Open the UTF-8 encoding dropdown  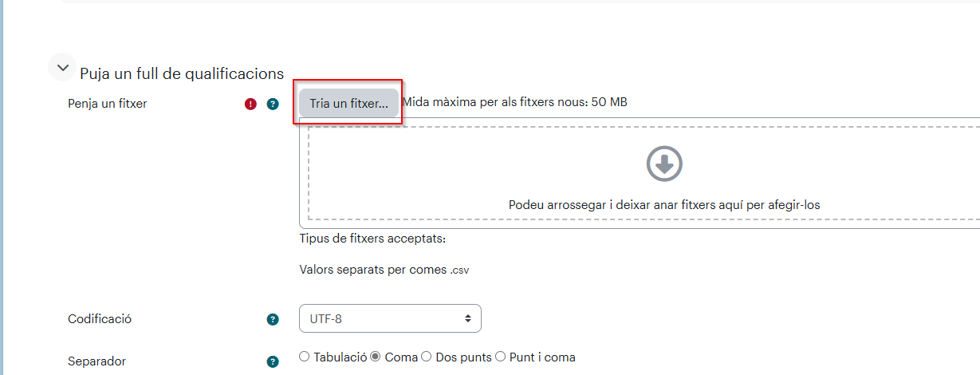(x=390, y=318)
